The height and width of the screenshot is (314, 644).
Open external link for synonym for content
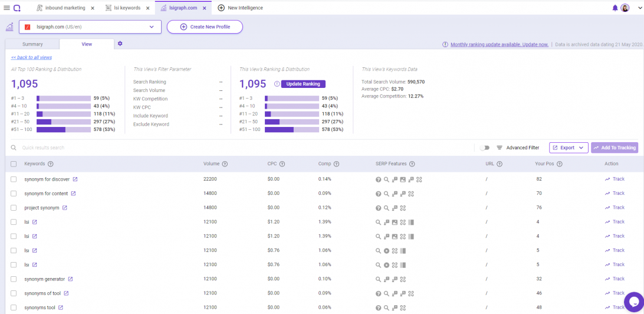pyautogui.click(x=74, y=193)
